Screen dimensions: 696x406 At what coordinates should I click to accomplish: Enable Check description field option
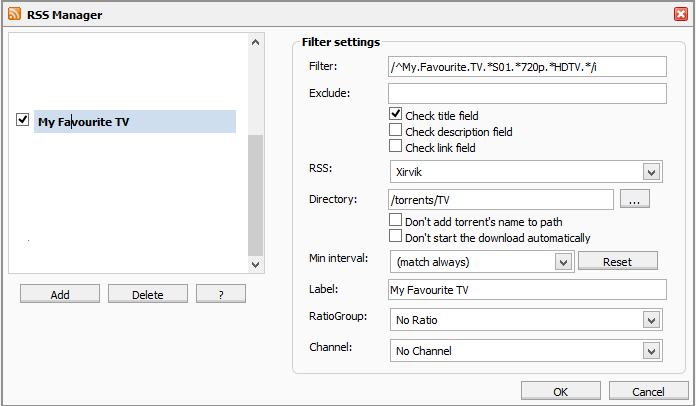(395, 130)
